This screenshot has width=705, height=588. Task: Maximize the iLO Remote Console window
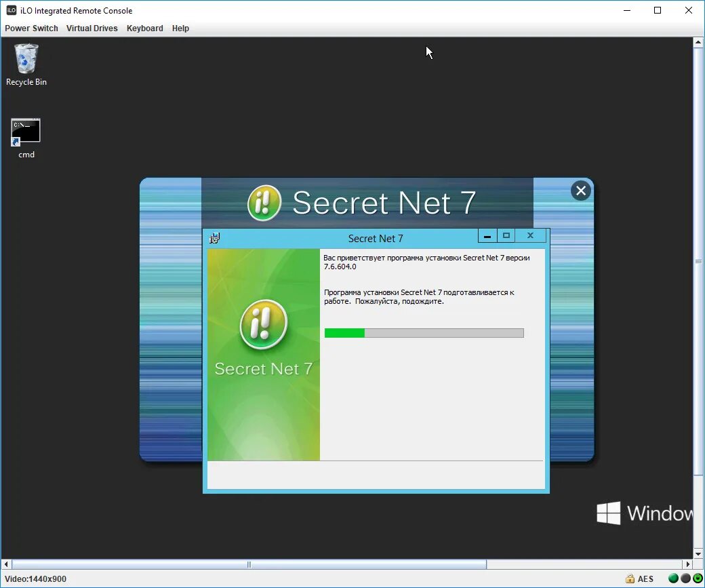[658, 10]
